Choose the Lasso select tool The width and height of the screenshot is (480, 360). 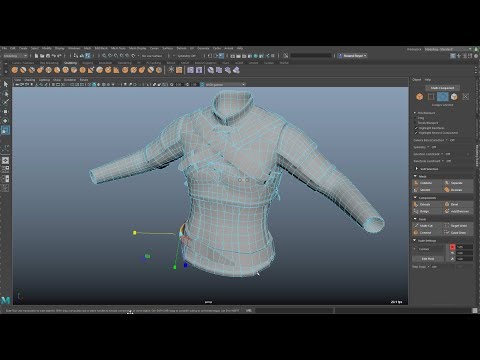[x=5, y=94]
